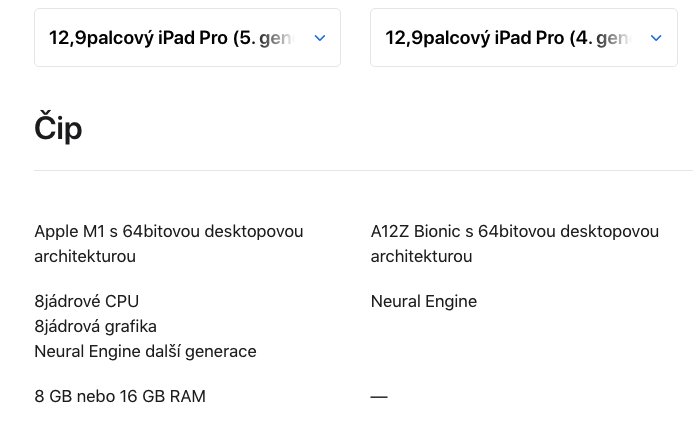The image size is (693, 425).
Task: Expand the 5th generation iPad Pro chevron
Action: pos(320,38)
